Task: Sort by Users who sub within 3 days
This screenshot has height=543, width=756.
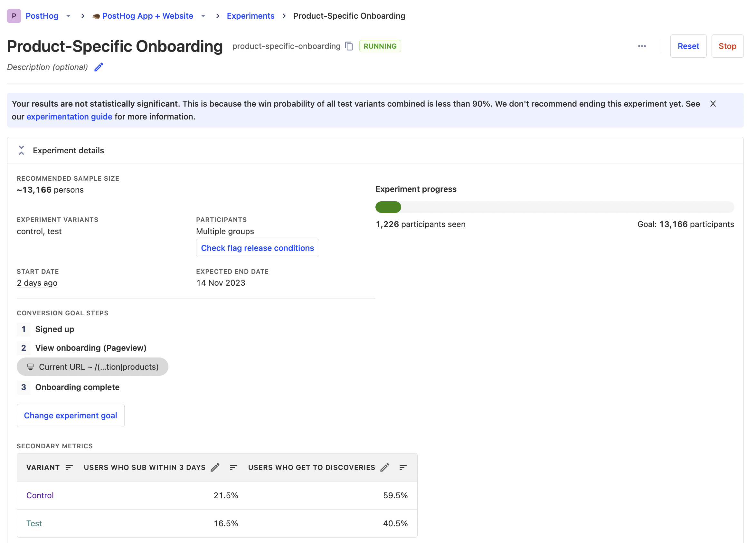Action: (x=233, y=467)
